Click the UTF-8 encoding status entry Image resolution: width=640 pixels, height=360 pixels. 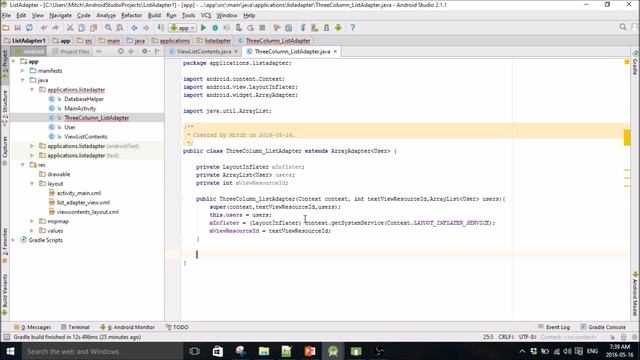[527, 337]
